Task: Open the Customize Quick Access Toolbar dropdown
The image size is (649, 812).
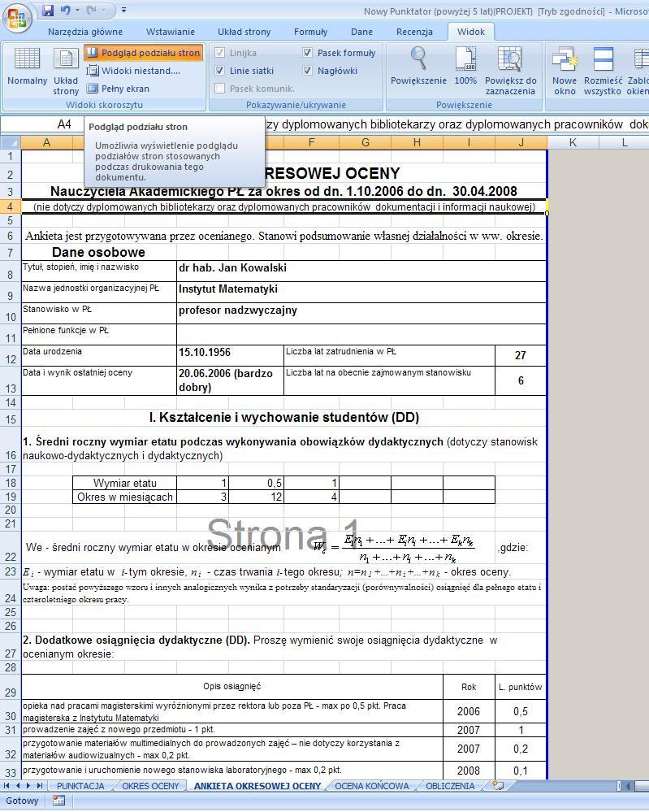Action: (x=124, y=11)
